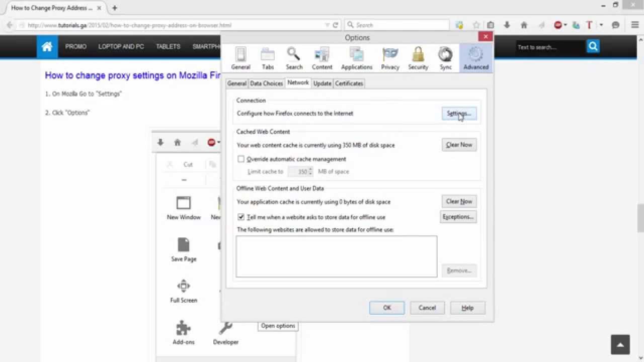
Task: Uncheck Tell me when a website asks to store data
Action: point(241,217)
